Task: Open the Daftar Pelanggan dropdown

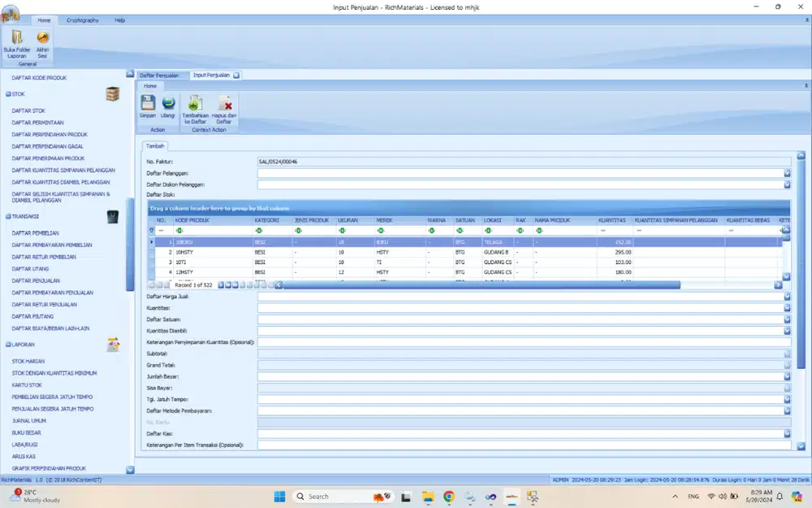Action: point(787,173)
